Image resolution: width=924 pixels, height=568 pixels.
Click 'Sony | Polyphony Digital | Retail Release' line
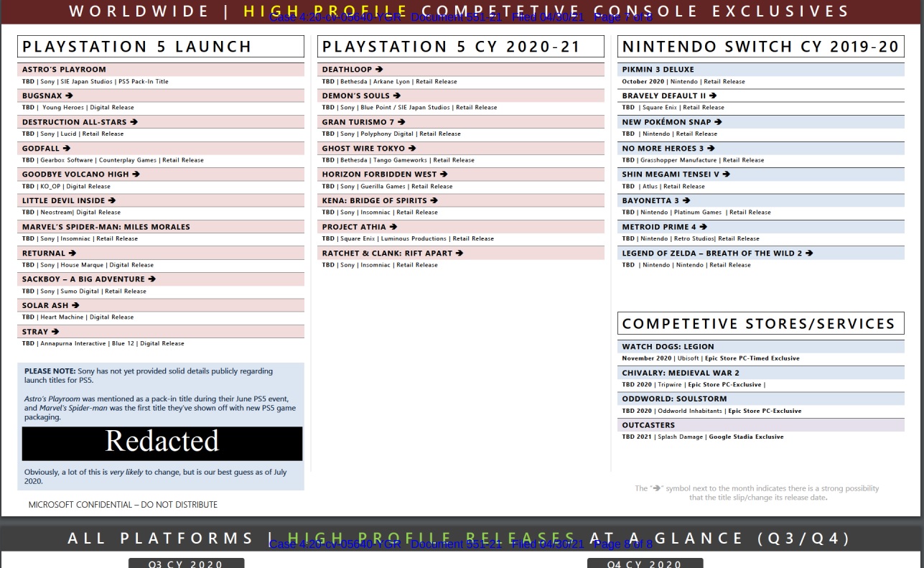[x=391, y=134]
